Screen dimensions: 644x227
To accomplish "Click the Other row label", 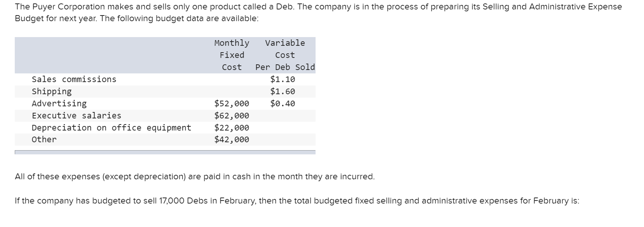I will (44, 140).
